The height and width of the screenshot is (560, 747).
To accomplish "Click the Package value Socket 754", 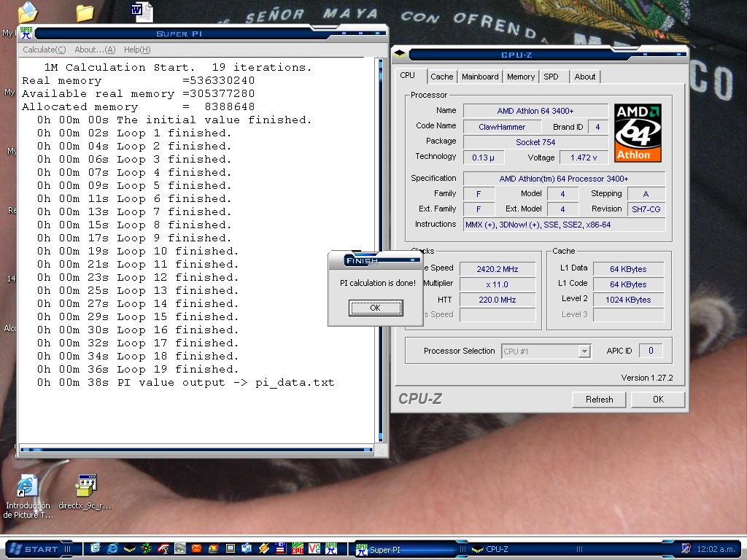I will click(535, 142).
